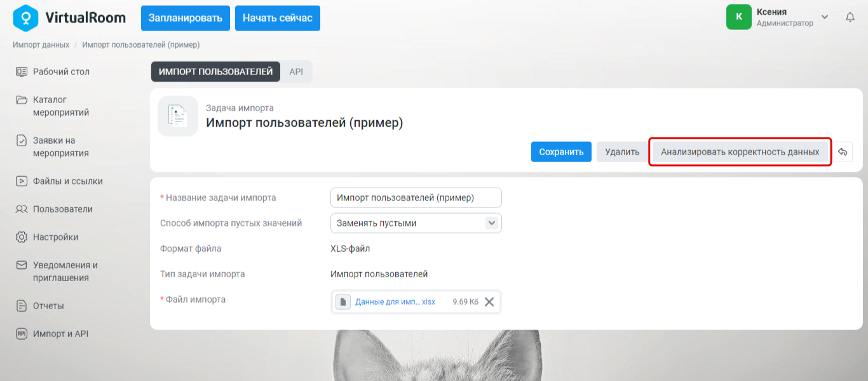Switch to the API tab
868x381 pixels.
[296, 72]
